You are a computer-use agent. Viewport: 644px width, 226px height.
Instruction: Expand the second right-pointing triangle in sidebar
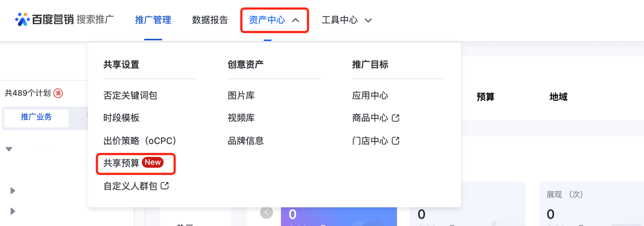coord(13,211)
